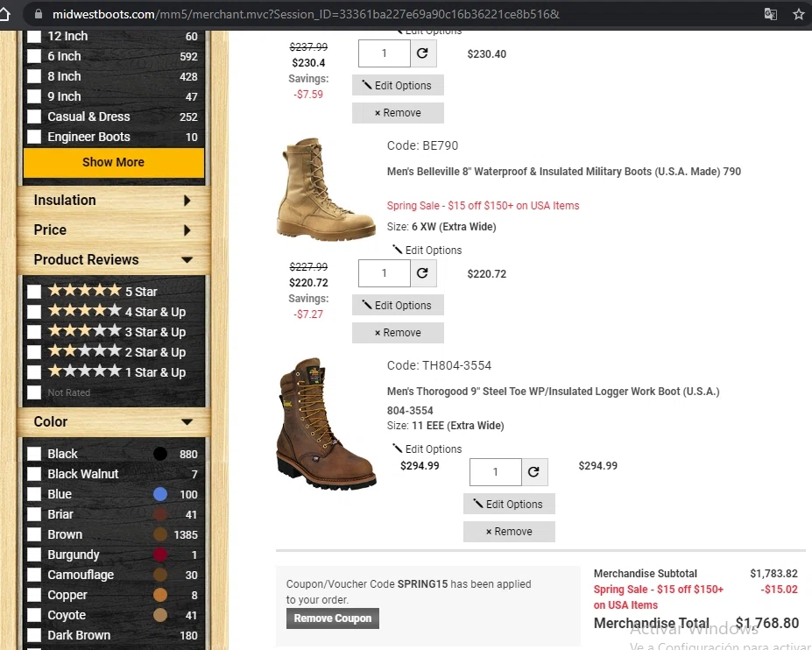Click quantity field for the $230.40 item
This screenshot has height=650, width=812.
[x=385, y=53]
